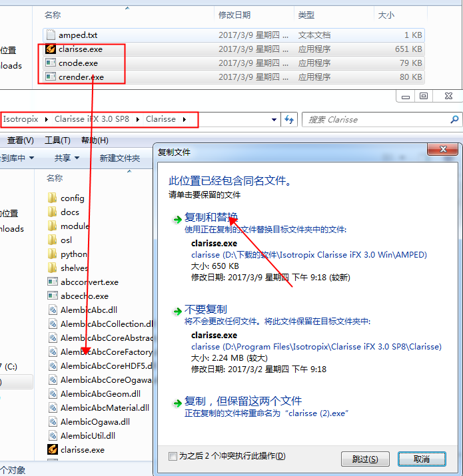463x476 pixels.
Task: Expand arrow after Clarisse breadcrumb
Action: click(185, 119)
